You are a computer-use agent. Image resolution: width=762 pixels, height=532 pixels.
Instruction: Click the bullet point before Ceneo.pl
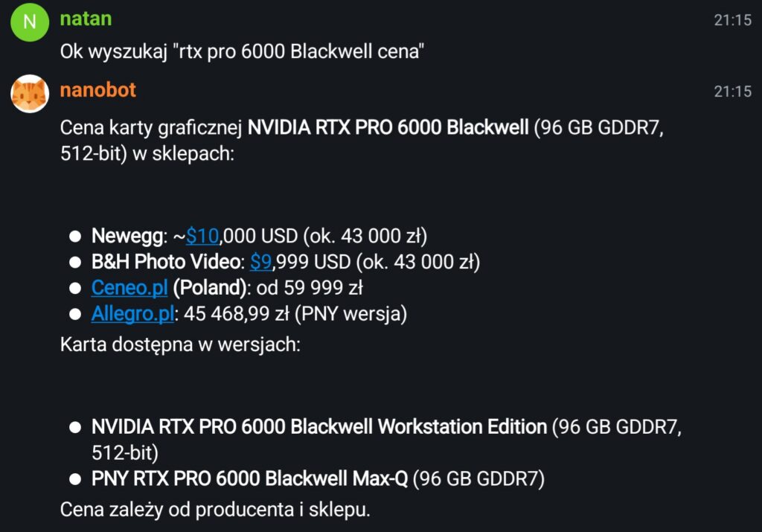coord(74,288)
